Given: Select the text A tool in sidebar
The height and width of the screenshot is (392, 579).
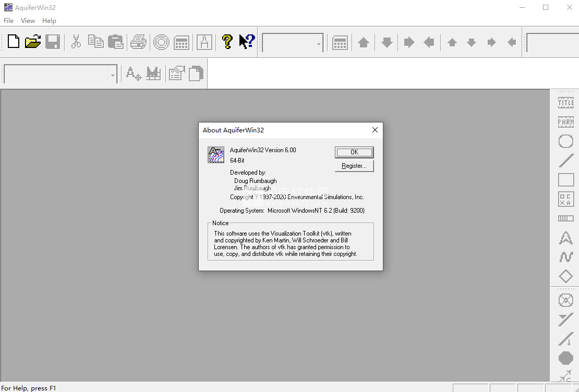Looking at the screenshot, I should click(566, 238).
